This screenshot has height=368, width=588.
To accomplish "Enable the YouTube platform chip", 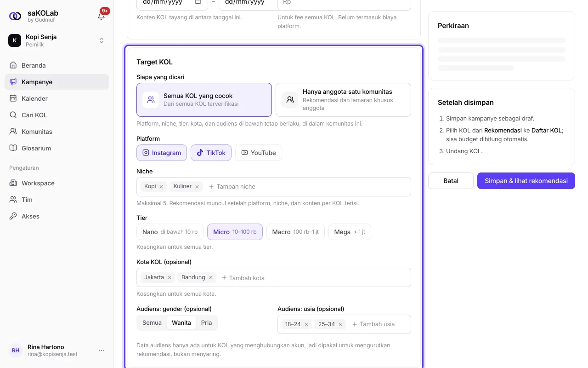I will [259, 153].
